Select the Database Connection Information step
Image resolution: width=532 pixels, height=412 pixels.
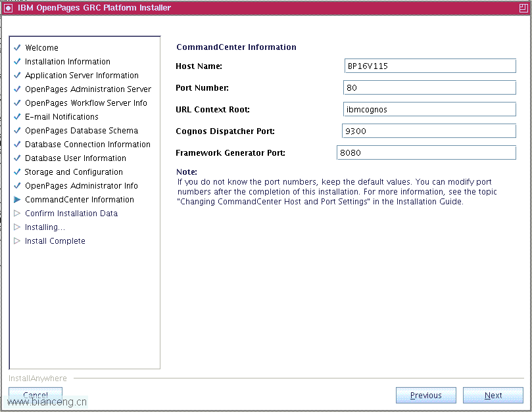(x=87, y=144)
